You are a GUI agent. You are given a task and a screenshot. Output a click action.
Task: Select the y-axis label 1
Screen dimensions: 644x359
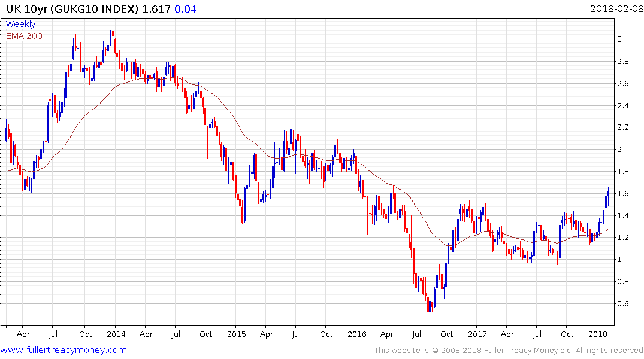click(620, 260)
